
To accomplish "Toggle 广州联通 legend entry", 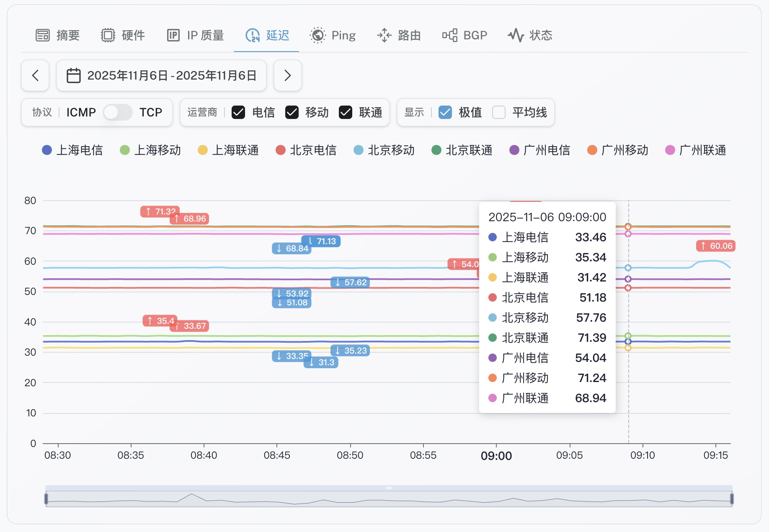I will tap(696, 150).
